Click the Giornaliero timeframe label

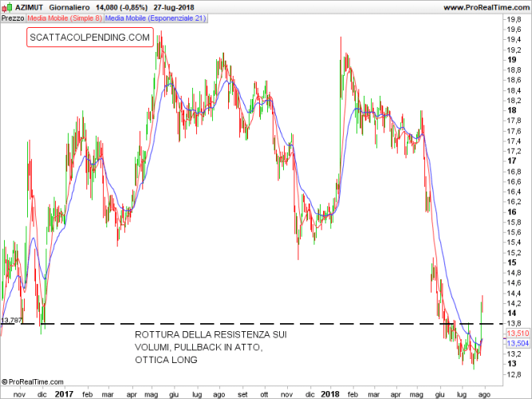coord(69,7)
